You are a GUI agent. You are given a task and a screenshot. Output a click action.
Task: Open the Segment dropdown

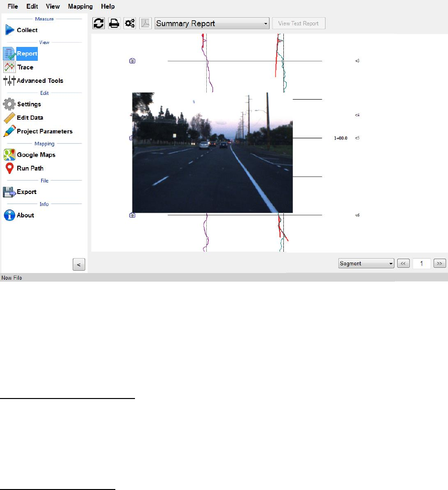tap(366, 263)
